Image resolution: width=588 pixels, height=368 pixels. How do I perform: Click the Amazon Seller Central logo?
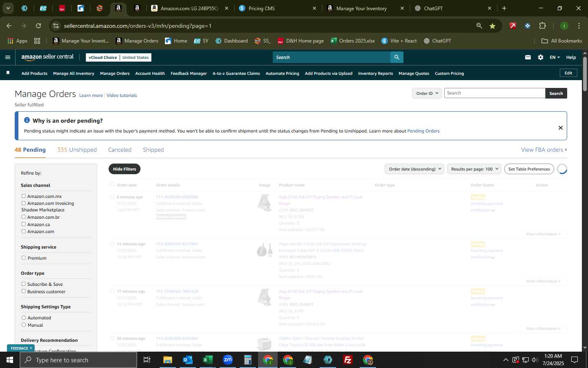(x=47, y=57)
